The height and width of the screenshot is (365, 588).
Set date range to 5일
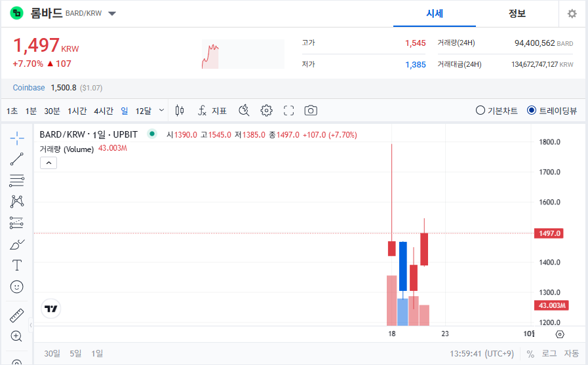coord(75,353)
